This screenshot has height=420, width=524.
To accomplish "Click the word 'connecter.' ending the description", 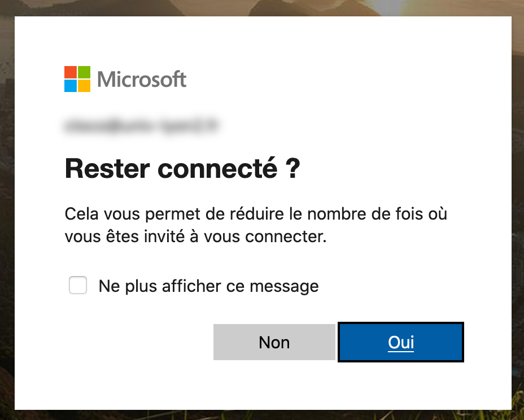I will pyautogui.click(x=286, y=237).
